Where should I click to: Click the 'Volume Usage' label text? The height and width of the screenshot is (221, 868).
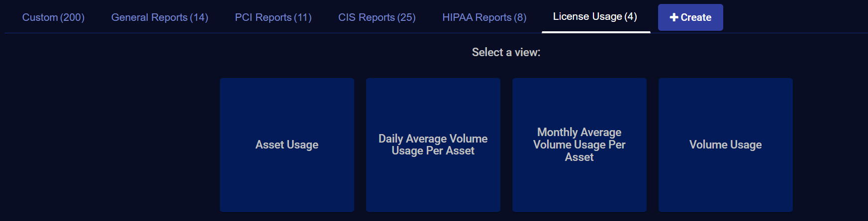[x=725, y=145]
